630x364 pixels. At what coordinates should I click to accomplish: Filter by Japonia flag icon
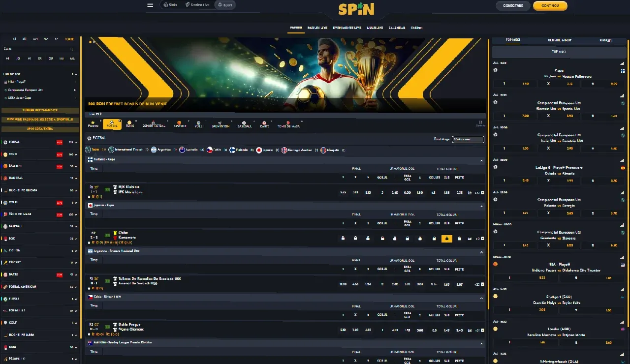259,150
